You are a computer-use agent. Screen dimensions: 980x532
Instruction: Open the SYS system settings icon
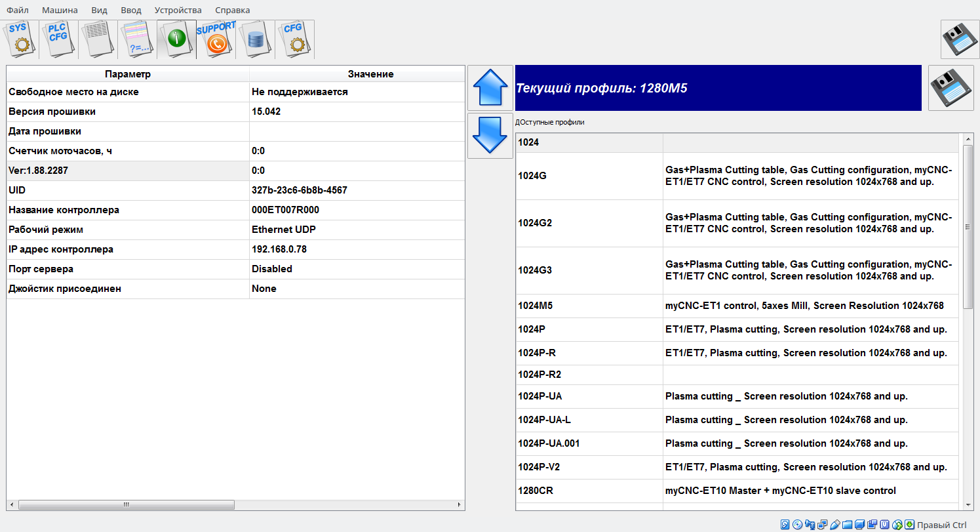point(19,39)
